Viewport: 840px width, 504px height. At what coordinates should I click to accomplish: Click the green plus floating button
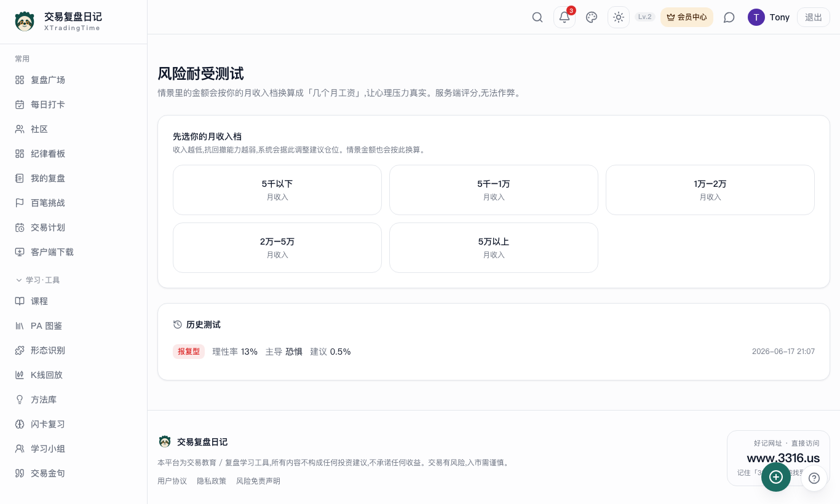(776, 477)
